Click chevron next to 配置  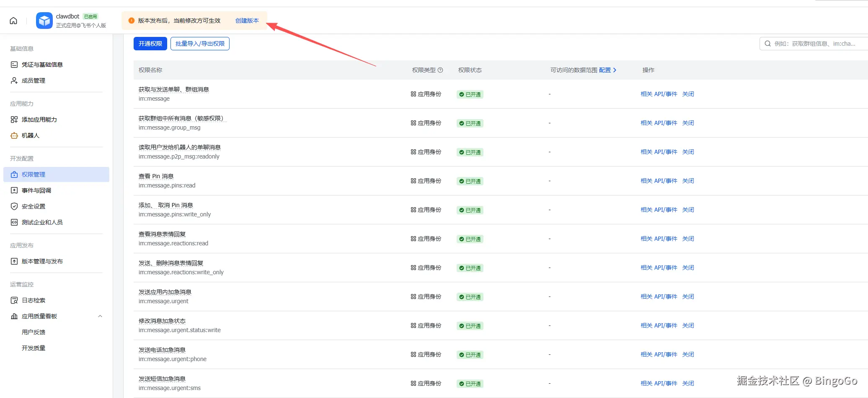615,70
